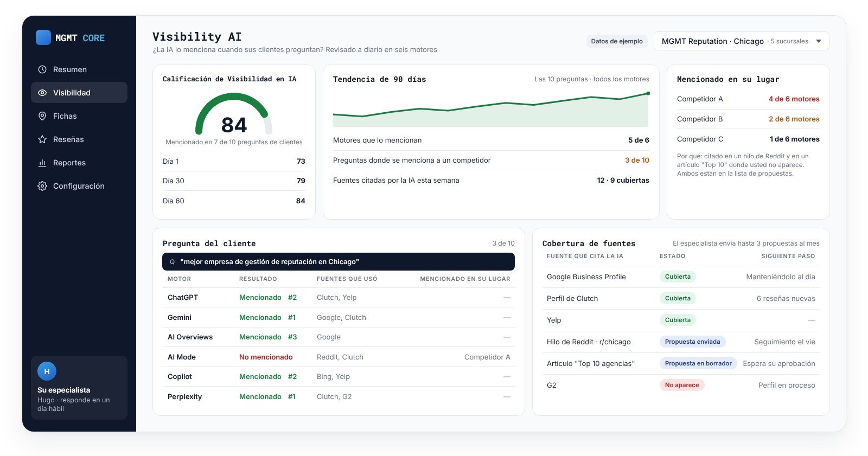Click the Propuesta enviada status badge

point(693,342)
